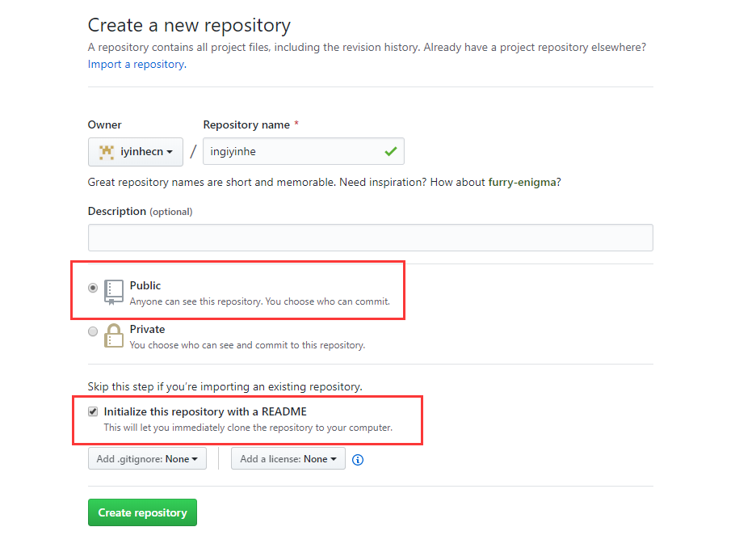Select the Public radio button
The width and height of the screenshot is (756, 548).
point(93,287)
